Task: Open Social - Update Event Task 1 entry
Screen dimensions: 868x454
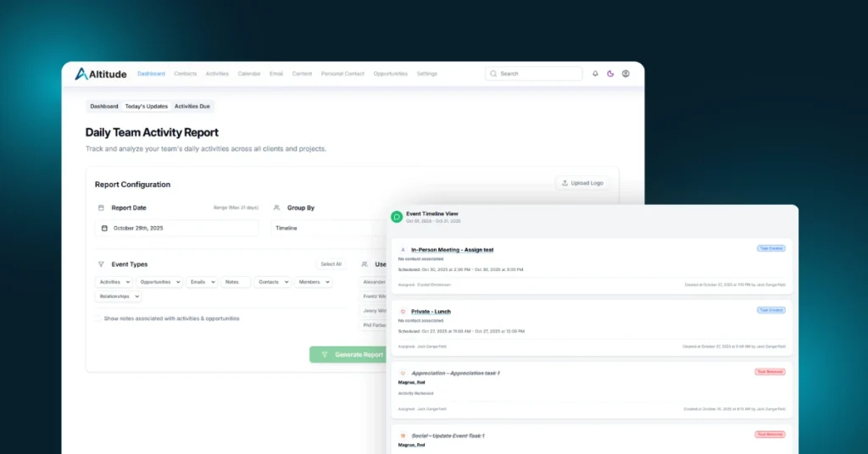Action: (x=448, y=435)
